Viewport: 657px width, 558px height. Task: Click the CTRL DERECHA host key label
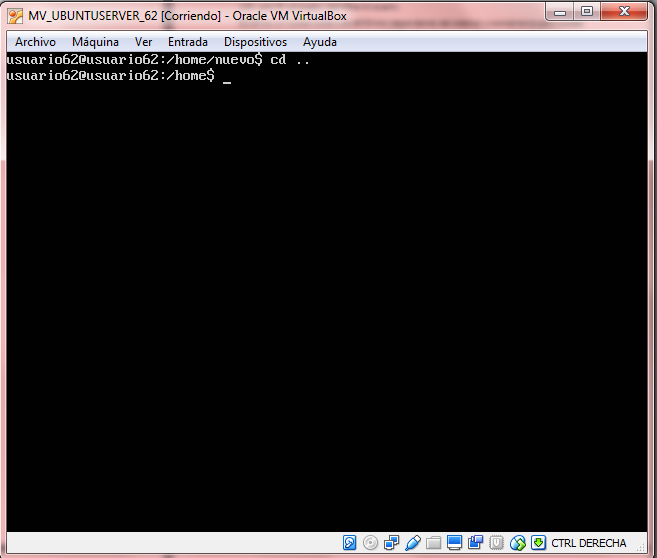pyautogui.click(x=589, y=543)
